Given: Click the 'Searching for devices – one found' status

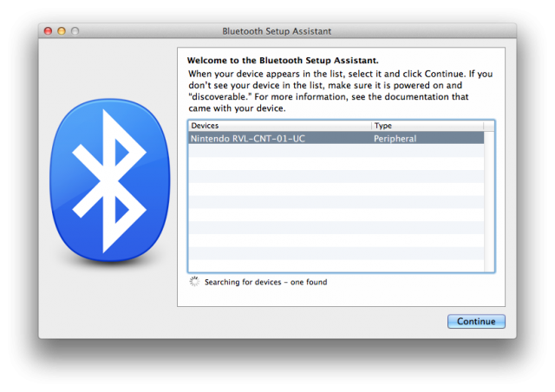Looking at the screenshot, I should [265, 282].
